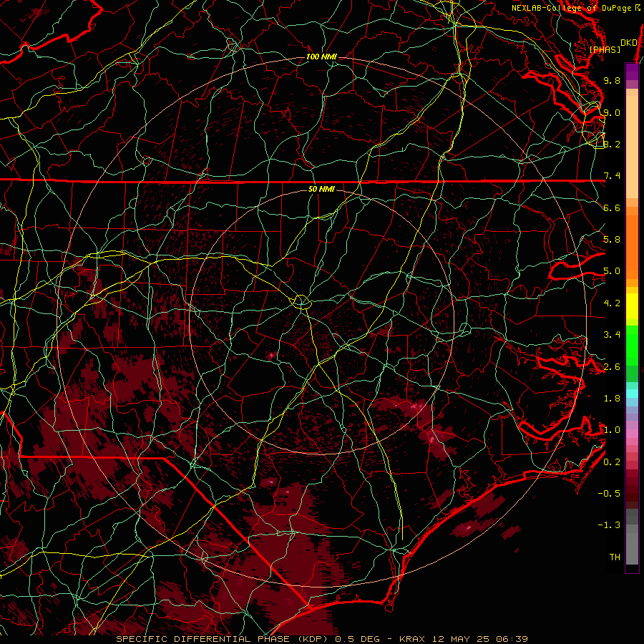The image size is (644, 644).
Task: Pick the pink segment of the color bar
Action: click(x=632, y=433)
